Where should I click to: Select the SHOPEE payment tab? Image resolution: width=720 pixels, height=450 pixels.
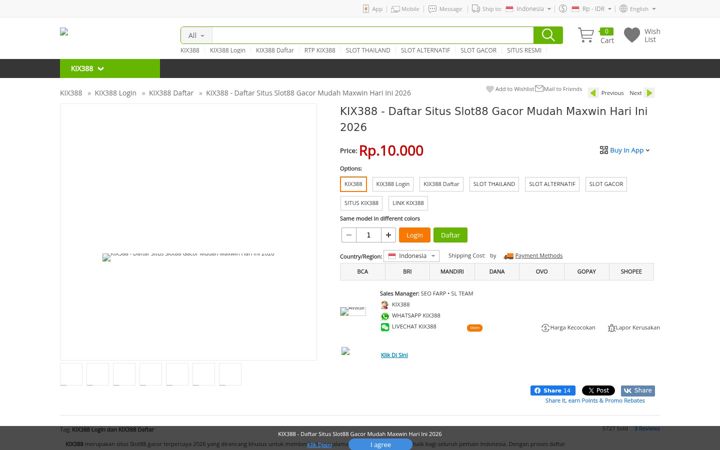click(631, 272)
